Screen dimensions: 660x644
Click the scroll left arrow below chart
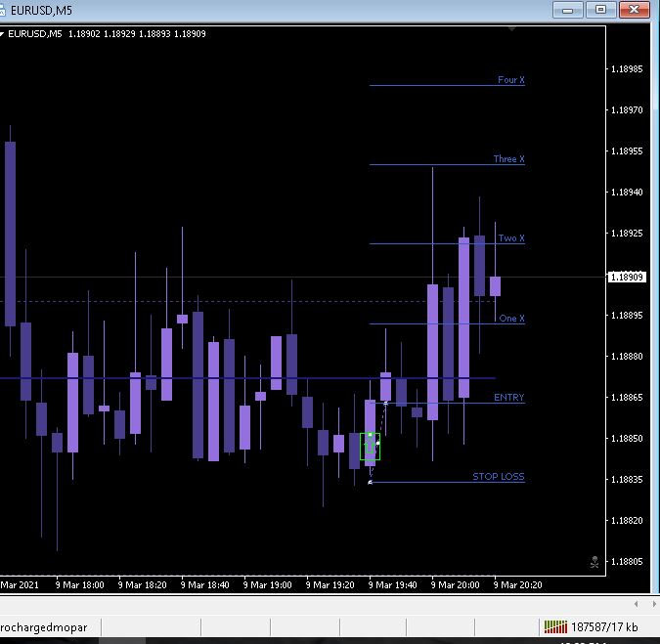click(636, 604)
